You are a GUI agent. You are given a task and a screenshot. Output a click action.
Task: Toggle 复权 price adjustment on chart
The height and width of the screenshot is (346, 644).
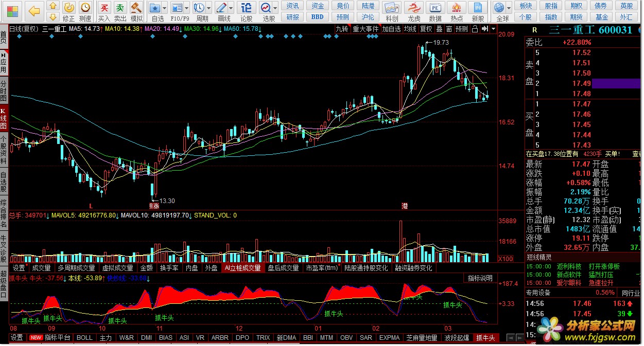(x=426, y=29)
